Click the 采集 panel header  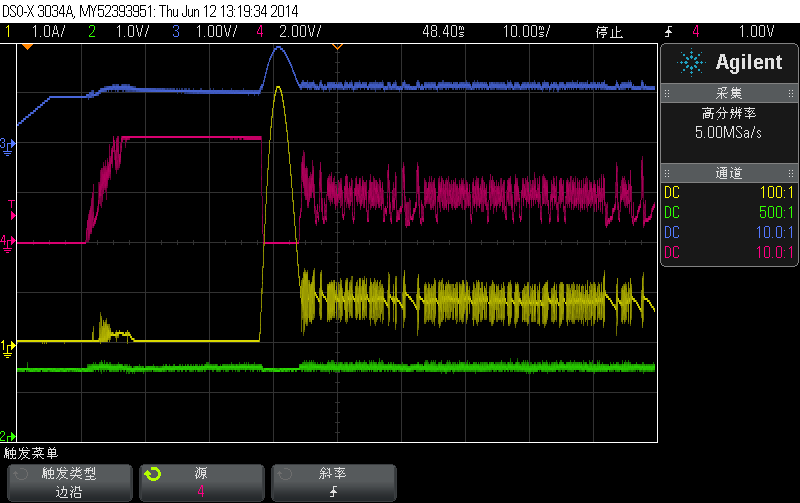click(x=729, y=93)
